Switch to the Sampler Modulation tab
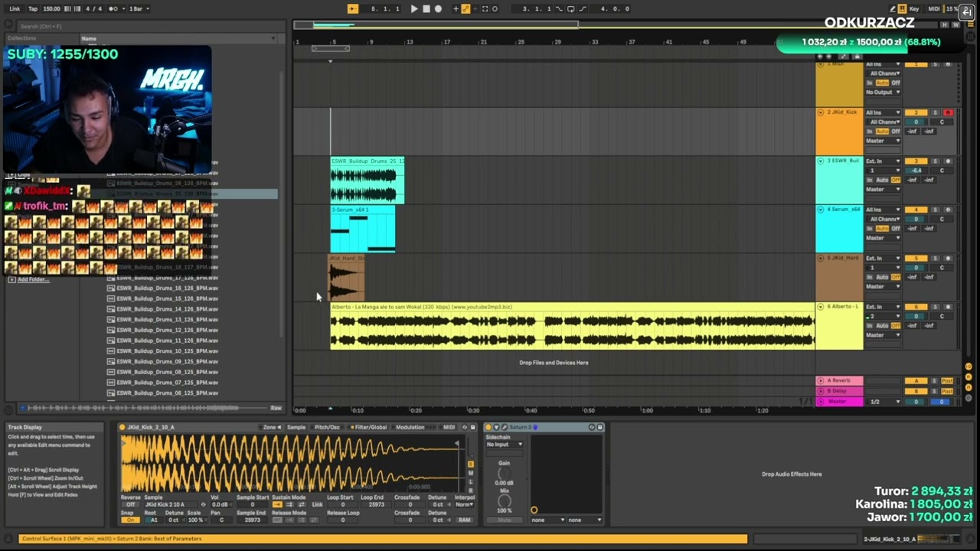This screenshot has width=980, height=551. pyautogui.click(x=410, y=427)
